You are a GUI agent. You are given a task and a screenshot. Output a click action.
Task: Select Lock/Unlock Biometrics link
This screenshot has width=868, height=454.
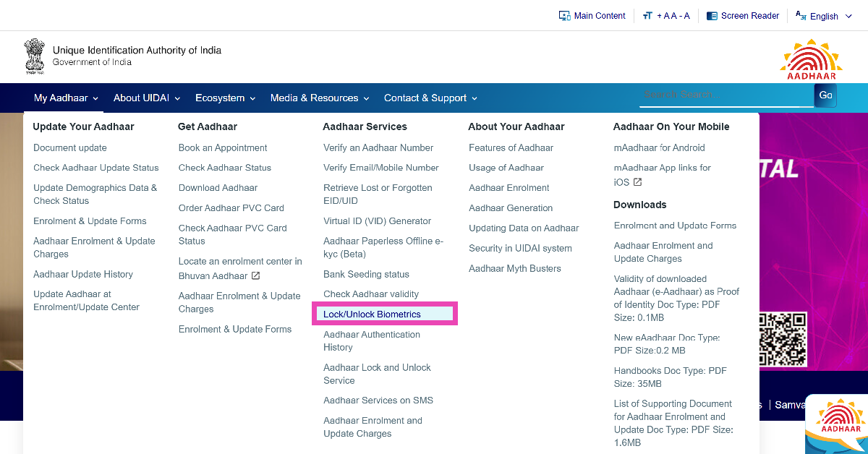pyautogui.click(x=372, y=314)
